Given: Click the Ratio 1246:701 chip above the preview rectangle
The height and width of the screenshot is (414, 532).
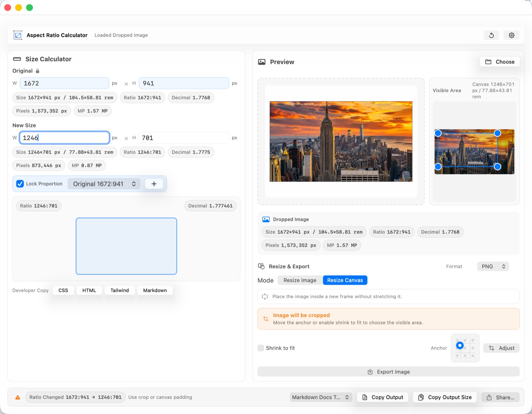Looking at the screenshot, I should 39,206.
